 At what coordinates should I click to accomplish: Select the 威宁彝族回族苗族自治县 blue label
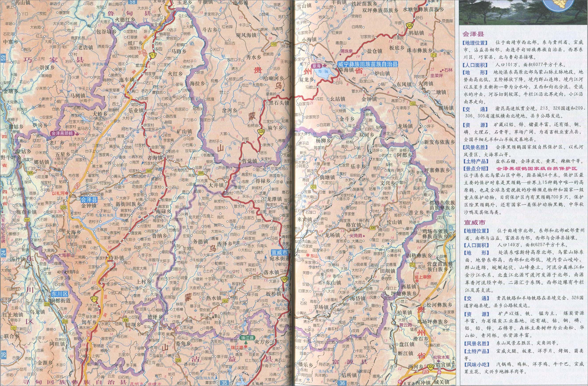tap(368, 64)
